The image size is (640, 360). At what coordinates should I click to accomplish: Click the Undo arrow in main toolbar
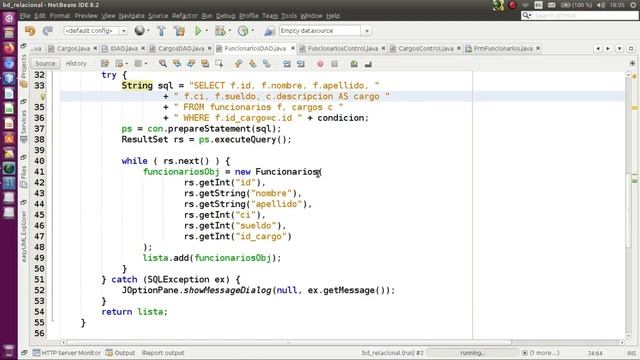pyautogui.click(x=30, y=31)
